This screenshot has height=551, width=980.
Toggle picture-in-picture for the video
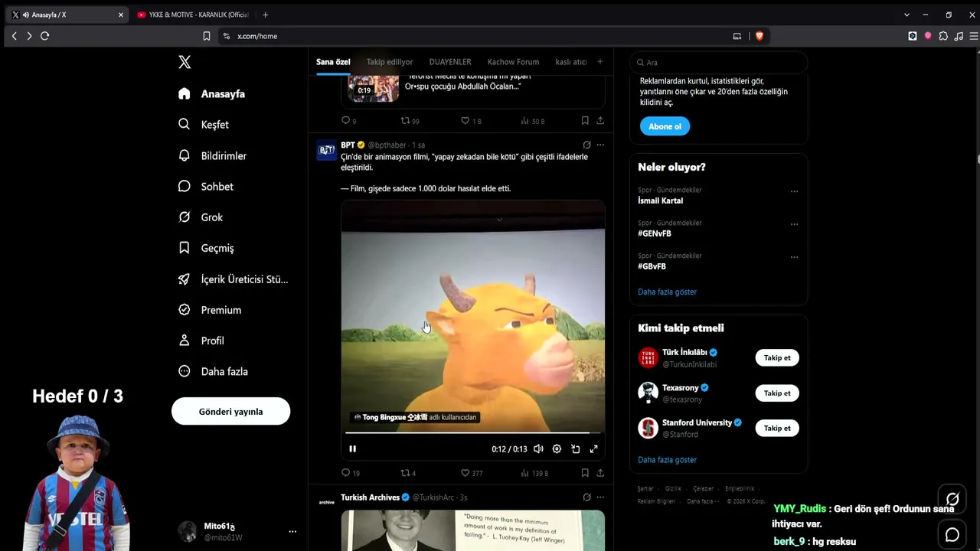click(575, 449)
